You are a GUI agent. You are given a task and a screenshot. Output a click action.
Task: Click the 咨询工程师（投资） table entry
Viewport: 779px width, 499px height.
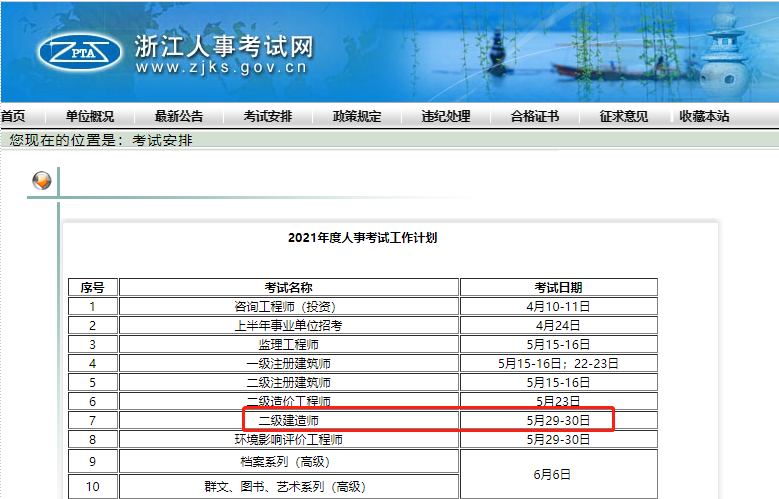click(x=289, y=307)
